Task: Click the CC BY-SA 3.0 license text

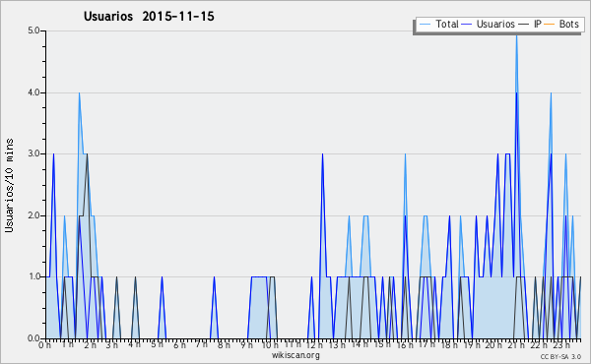Action: click(x=560, y=356)
